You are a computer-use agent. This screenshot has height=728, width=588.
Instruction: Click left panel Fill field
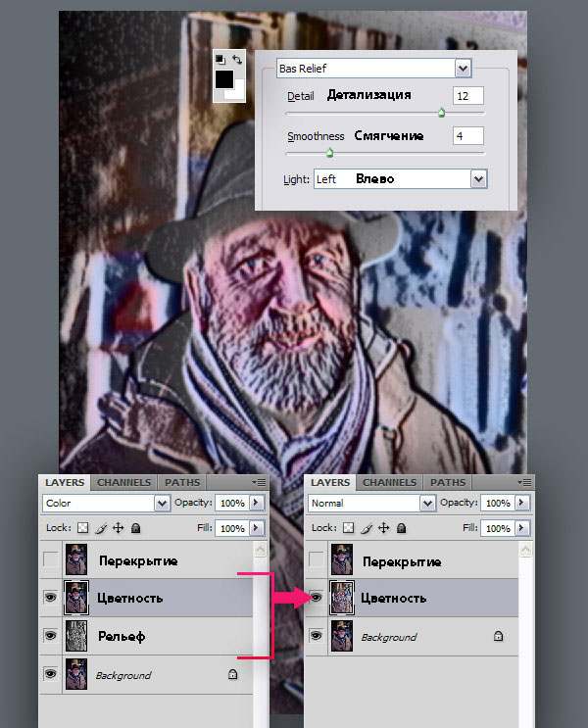[232, 528]
